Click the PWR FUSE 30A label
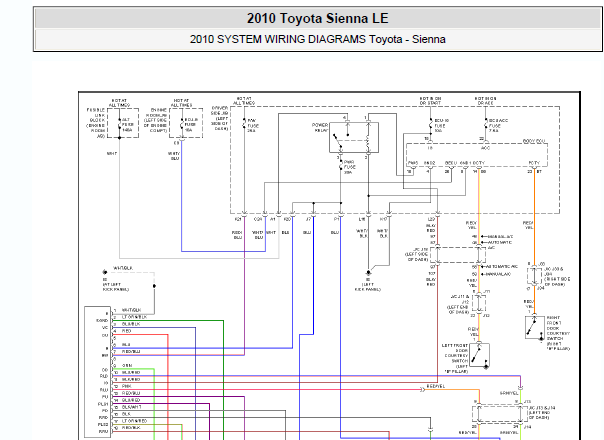604x440 pixels. 349,167
